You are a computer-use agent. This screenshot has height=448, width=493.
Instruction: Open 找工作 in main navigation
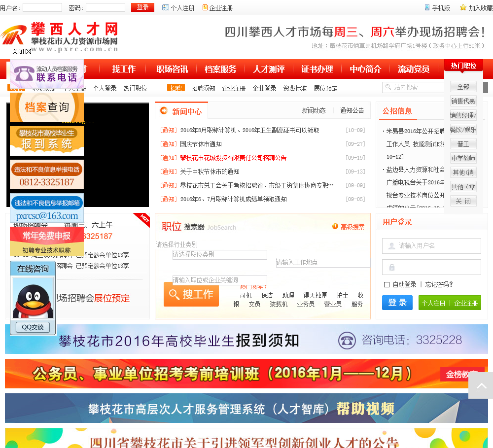[124, 69]
